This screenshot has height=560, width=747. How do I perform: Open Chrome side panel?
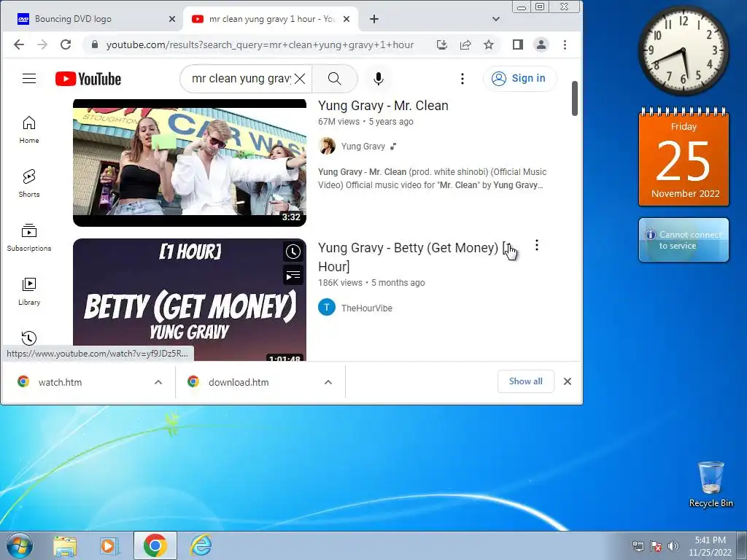(518, 44)
